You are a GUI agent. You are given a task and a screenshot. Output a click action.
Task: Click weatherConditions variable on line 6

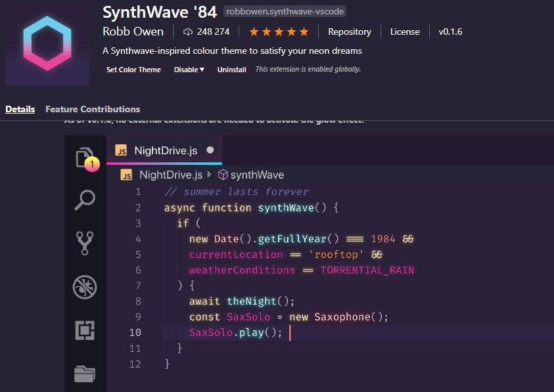click(242, 270)
